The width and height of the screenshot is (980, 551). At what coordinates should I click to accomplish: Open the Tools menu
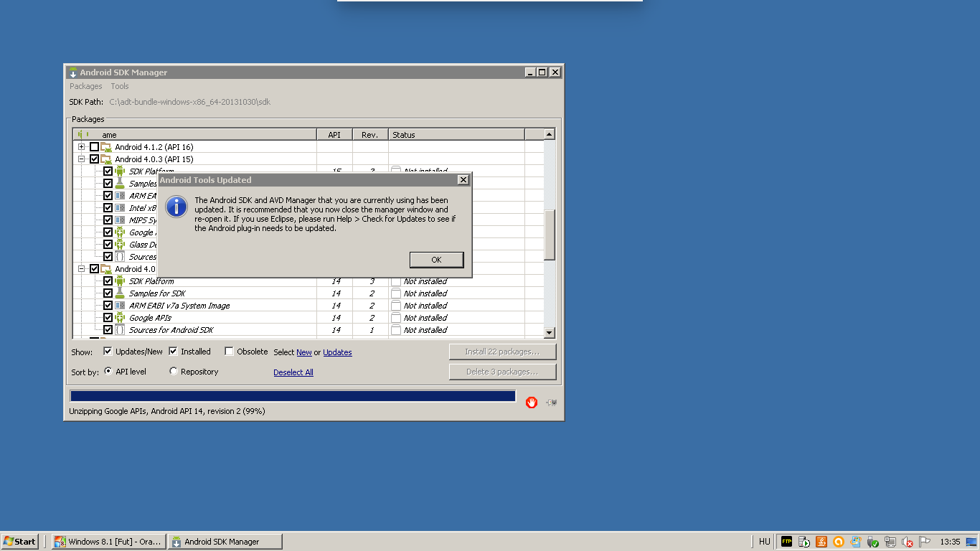[x=120, y=86]
